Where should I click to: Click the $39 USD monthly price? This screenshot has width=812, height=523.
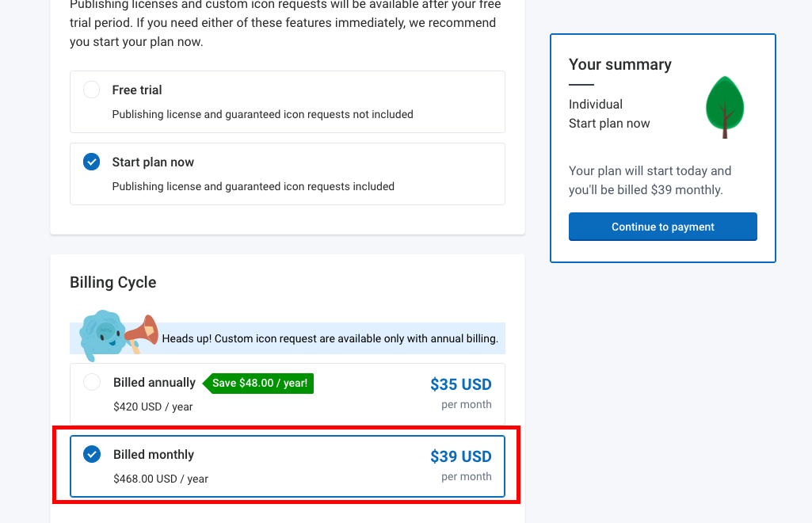click(x=460, y=456)
